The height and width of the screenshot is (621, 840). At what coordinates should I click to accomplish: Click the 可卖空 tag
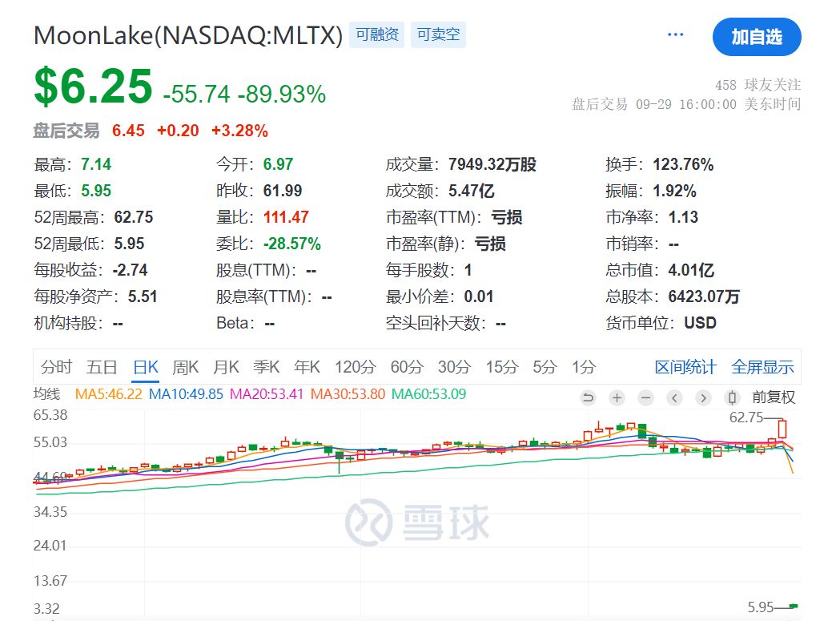tap(438, 35)
